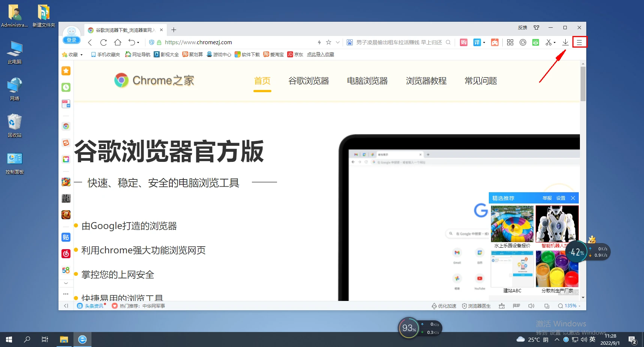Open the 收藏 favorites dropdown
The image size is (644, 347).
[x=72, y=55]
